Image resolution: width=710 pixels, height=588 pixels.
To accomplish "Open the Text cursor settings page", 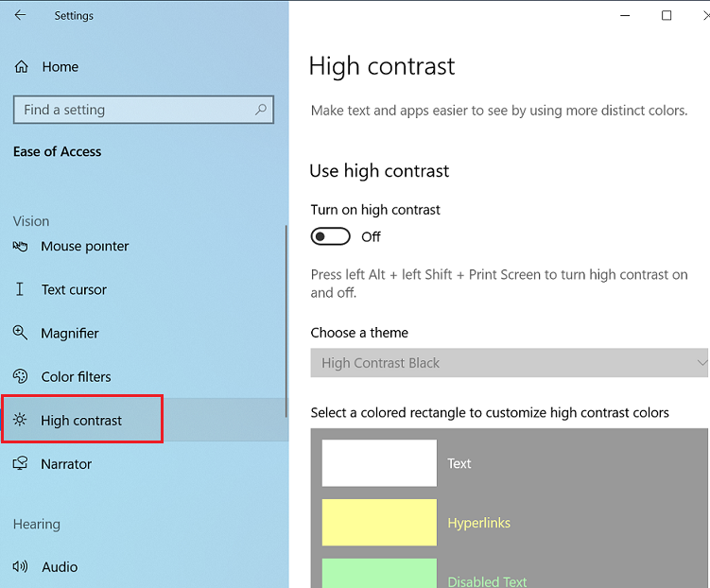I will pos(74,289).
